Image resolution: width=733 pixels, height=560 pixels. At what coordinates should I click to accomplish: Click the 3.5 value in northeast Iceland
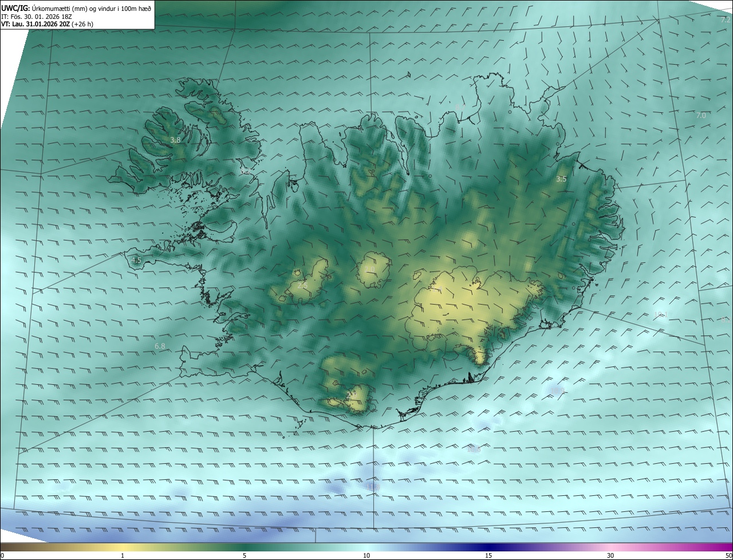561,179
